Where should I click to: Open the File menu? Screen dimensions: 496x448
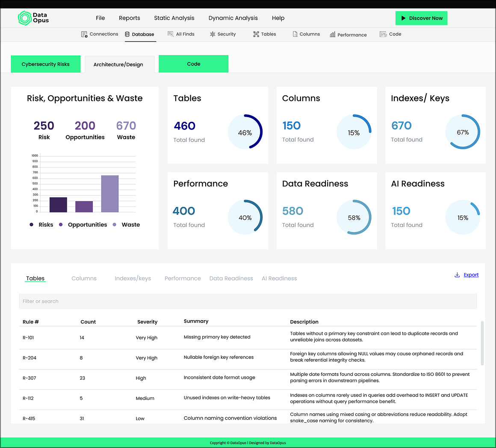[100, 18]
